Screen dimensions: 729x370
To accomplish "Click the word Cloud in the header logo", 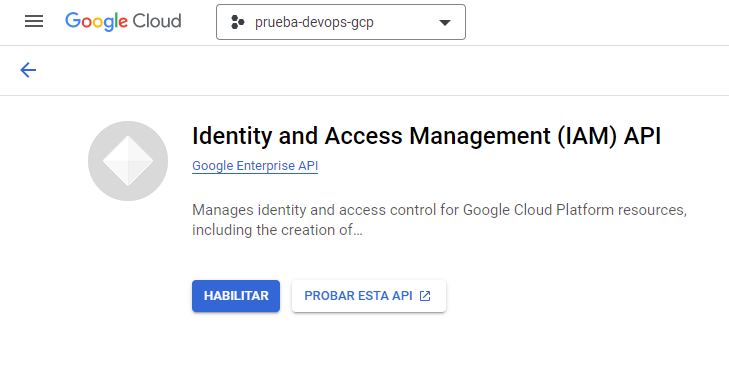I will pyautogui.click(x=157, y=21).
